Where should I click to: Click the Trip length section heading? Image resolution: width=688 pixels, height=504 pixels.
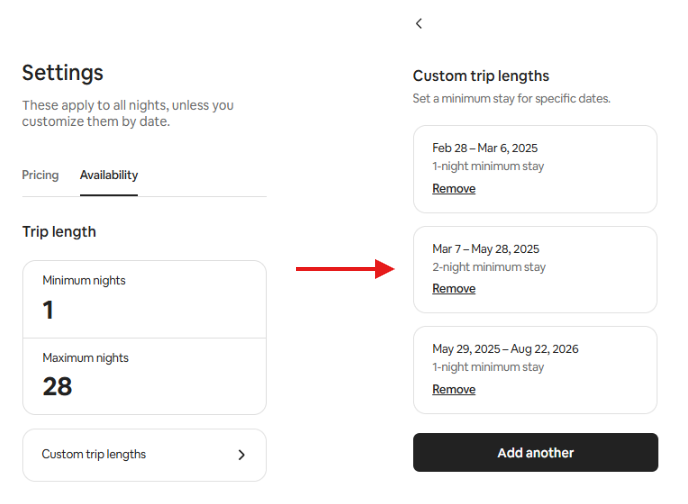pyautogui.click(x=59, y=231)
